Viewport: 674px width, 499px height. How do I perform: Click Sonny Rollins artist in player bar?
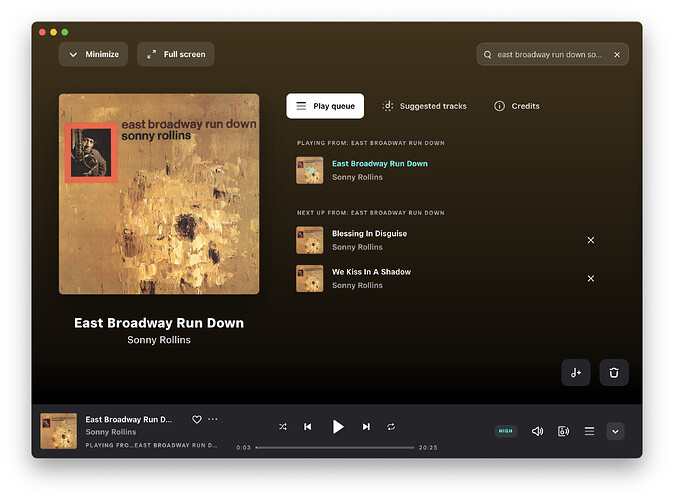point(110,432)
